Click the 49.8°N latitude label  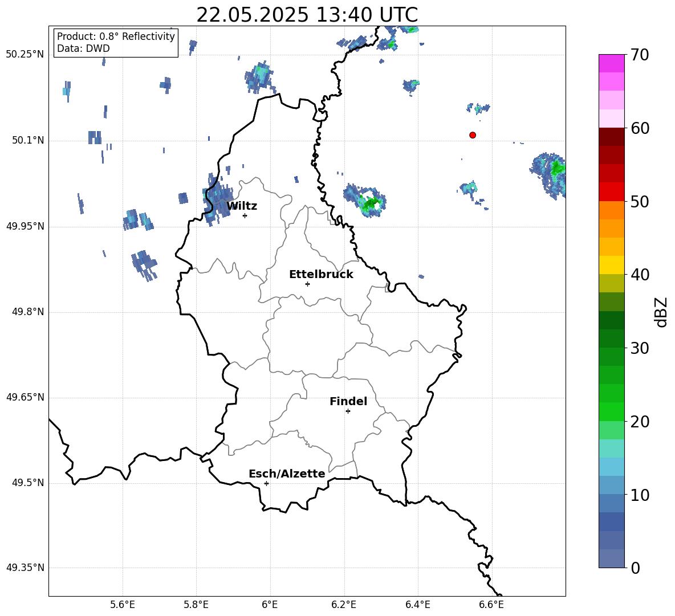28,312
